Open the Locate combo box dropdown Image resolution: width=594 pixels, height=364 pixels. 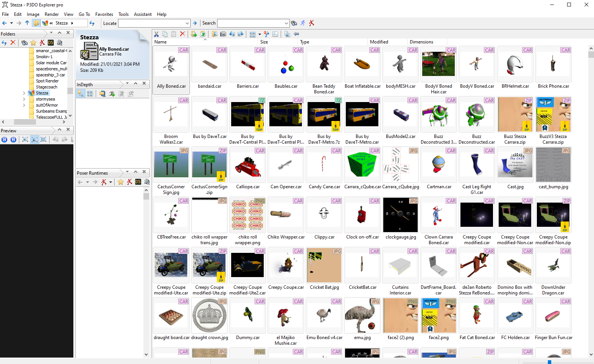click(187, 23)
